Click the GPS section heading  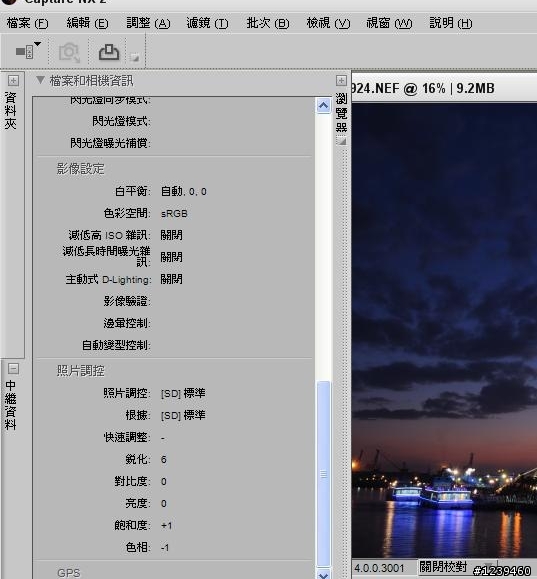(69, 573)
